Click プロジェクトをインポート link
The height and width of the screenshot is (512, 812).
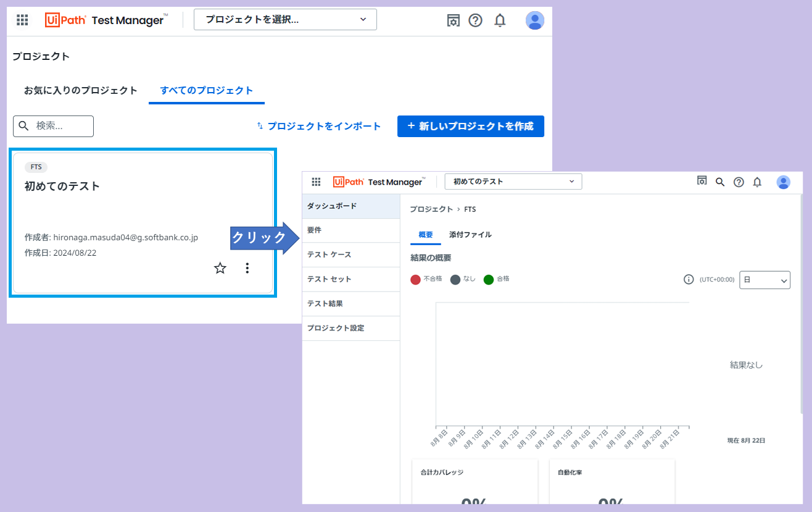point(319,126)
